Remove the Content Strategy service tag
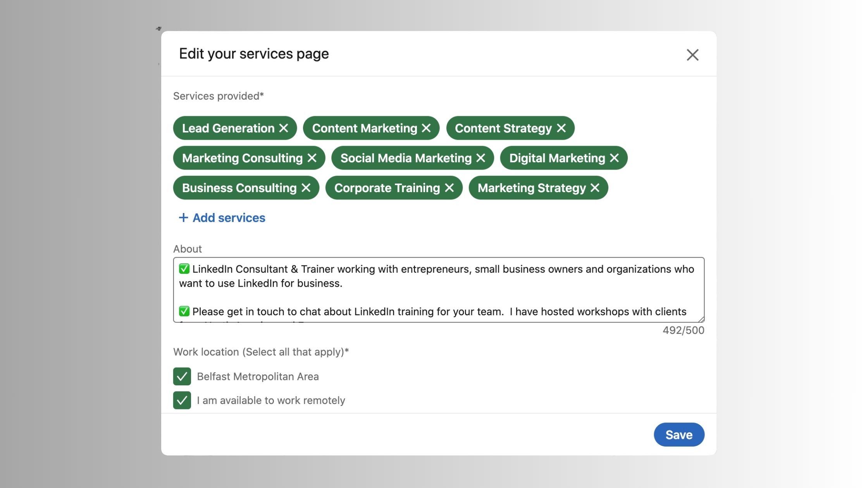The image size is (868, 488). (x=561, y=128)
